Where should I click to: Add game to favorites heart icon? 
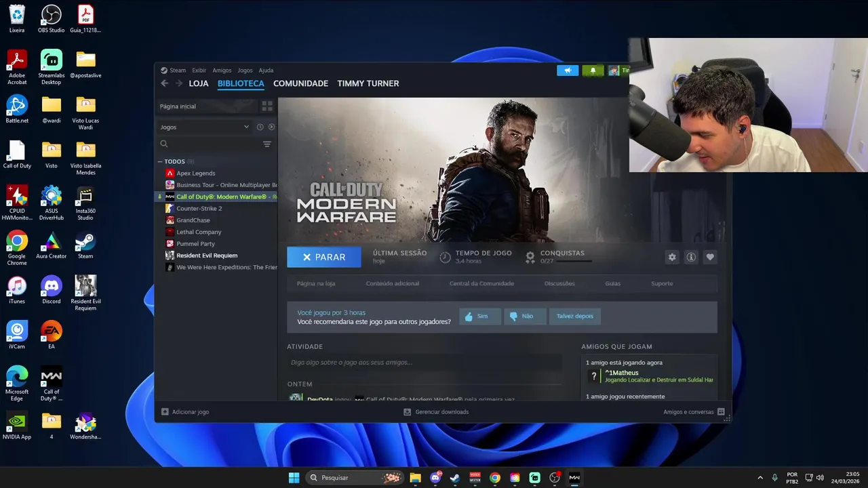[x=710, y=257]
